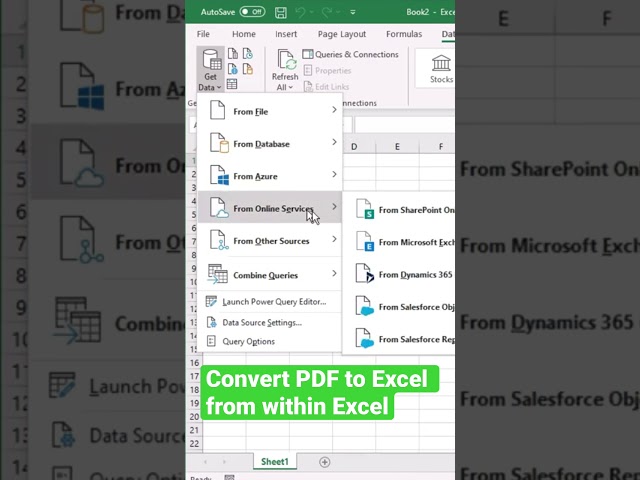Switch to the Home tab
This screenshot has height=480, width=640.
[244, 34]
